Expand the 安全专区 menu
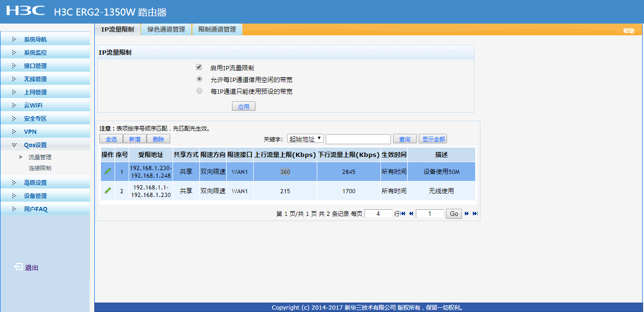The height and width of the screenshot is (312, 644). 45,118
